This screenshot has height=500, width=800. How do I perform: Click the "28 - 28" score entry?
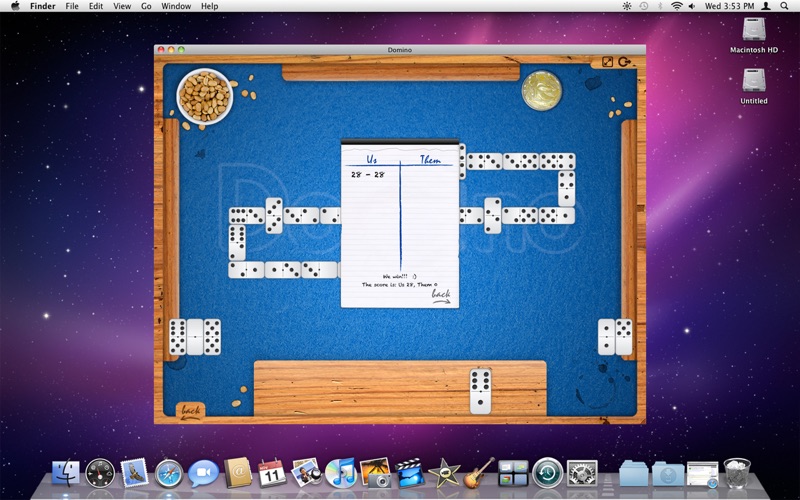[367, 174]
